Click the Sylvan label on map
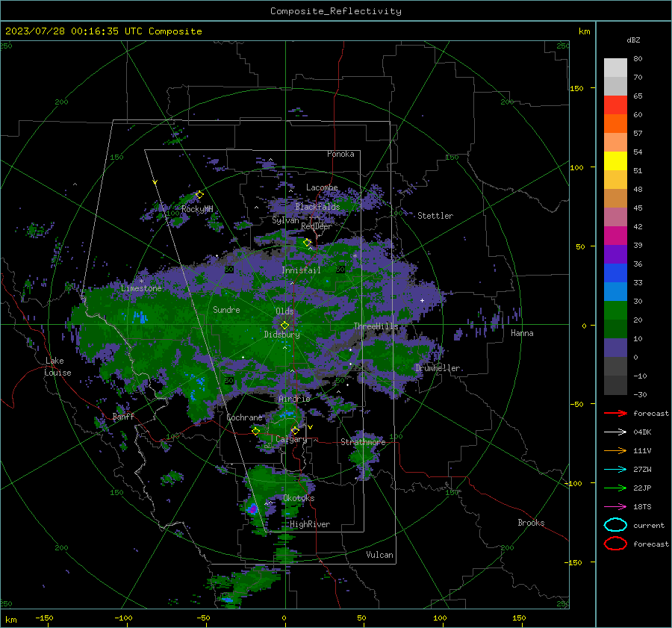Screen dimensions: 672x628 (285, 220)
